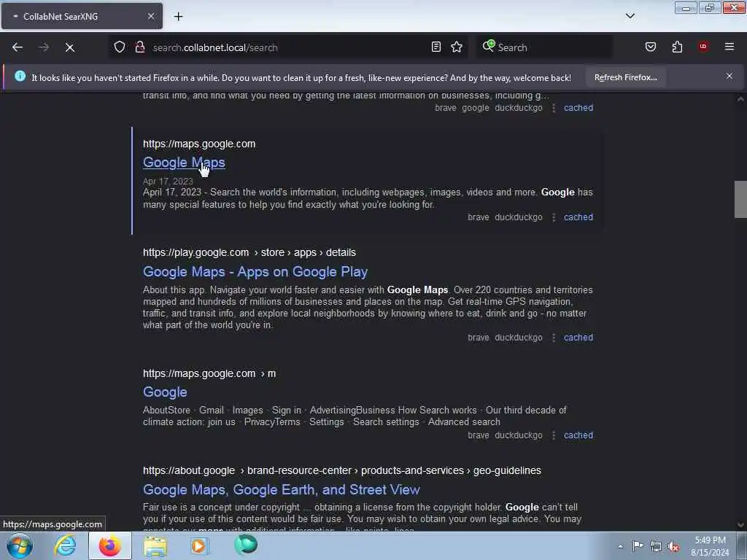Click the https://about.google breadcrumb URL
Screen dimensions: 747x560
(342, 470)
